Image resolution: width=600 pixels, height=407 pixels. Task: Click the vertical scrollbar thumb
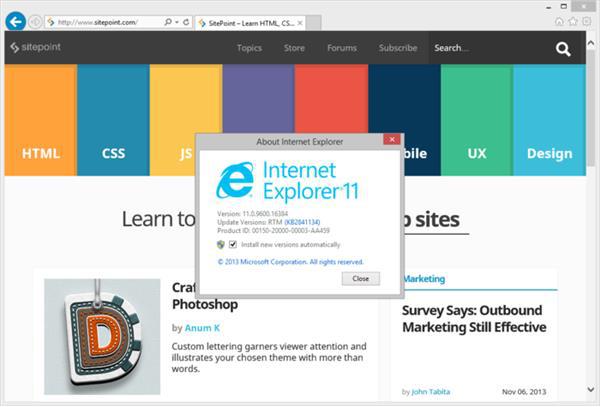click(591, 107)
